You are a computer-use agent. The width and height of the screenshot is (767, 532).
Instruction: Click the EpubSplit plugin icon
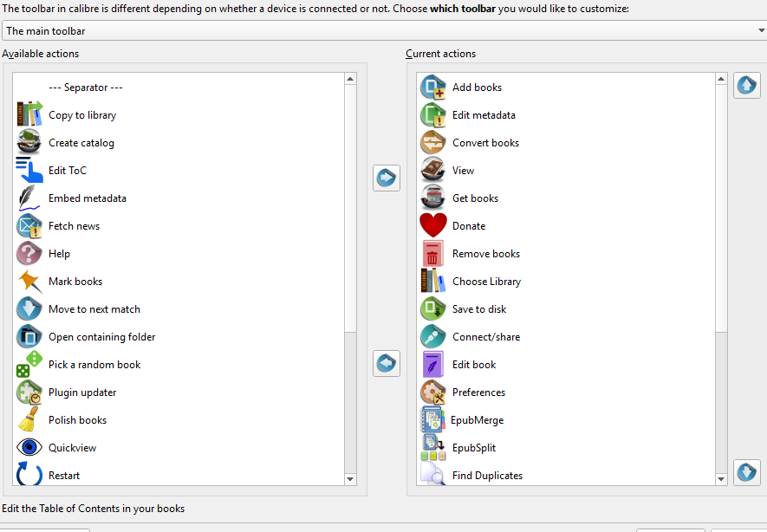433,447
